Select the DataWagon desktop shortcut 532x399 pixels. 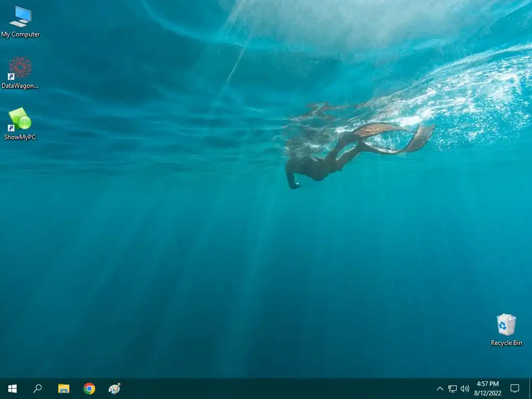coord(20,73)
